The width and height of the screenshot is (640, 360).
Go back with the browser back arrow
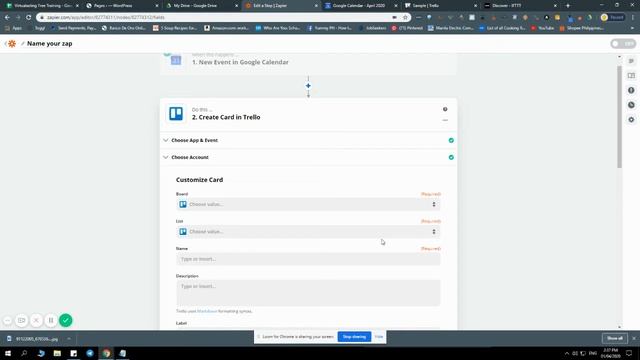[x=7, y=18]
